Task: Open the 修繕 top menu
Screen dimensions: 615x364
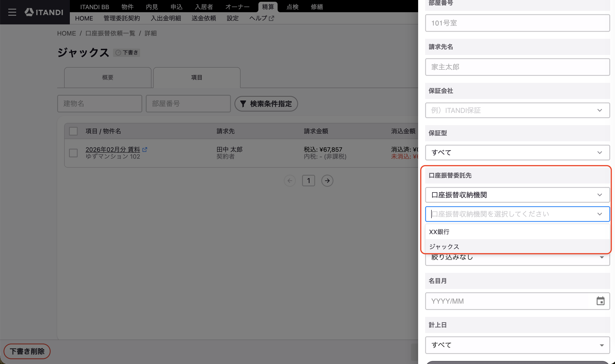Action: (x=317, y=7)
